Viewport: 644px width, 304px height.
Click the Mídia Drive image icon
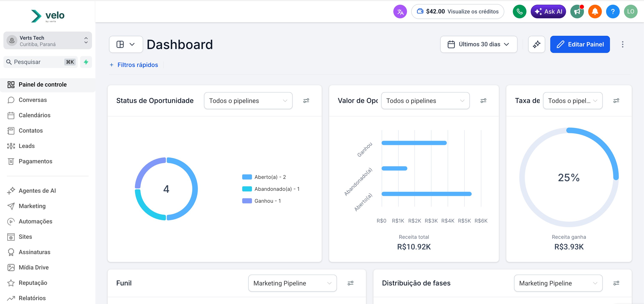click(x=11, y=268)
